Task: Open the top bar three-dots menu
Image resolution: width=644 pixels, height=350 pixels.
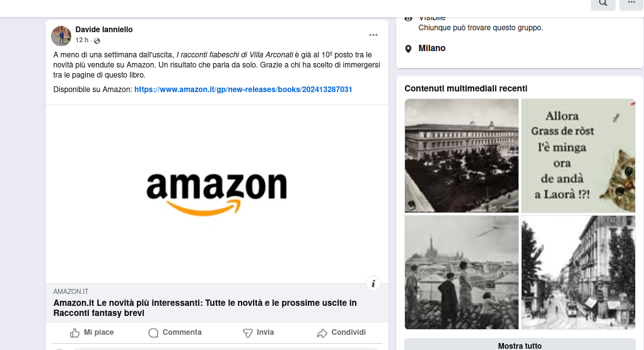Action: click(x=631, y=3)
